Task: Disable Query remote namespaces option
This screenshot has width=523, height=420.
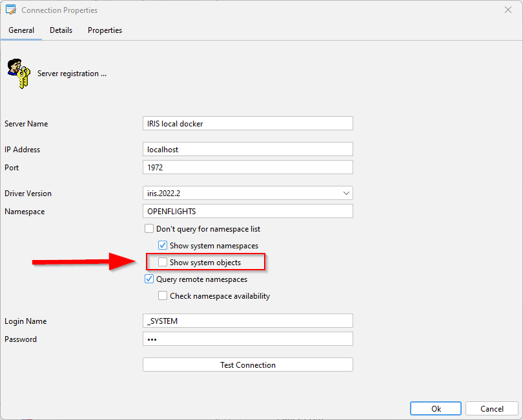Action: pos(150,279)
